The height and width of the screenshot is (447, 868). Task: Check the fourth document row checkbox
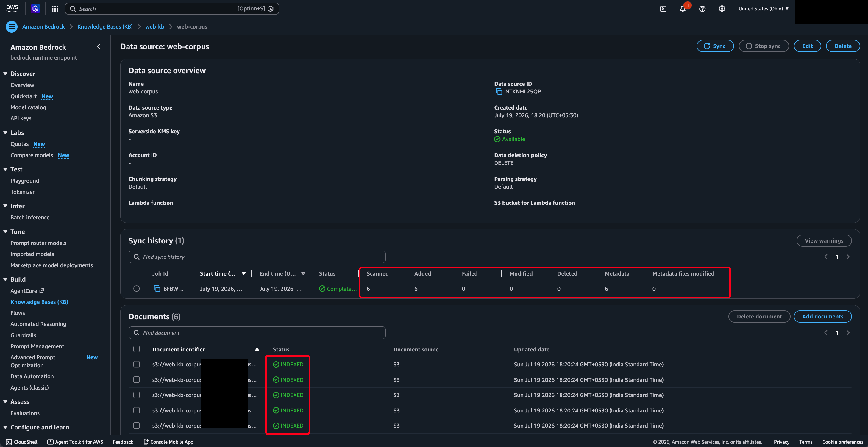136,410
